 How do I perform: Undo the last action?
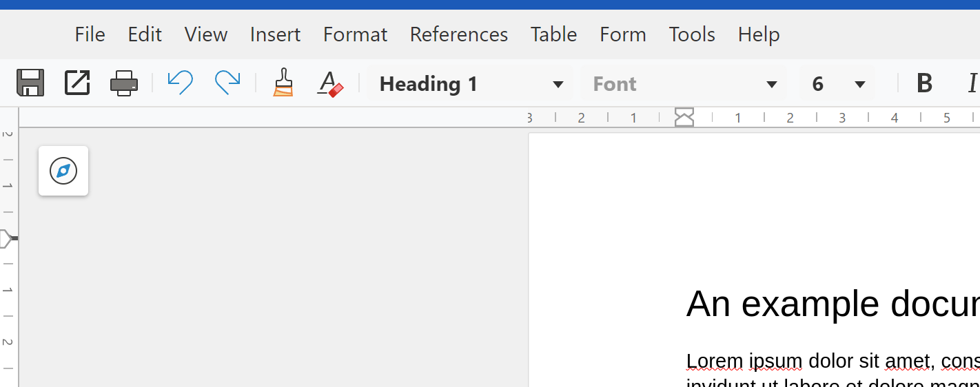[x=180, y=83]
